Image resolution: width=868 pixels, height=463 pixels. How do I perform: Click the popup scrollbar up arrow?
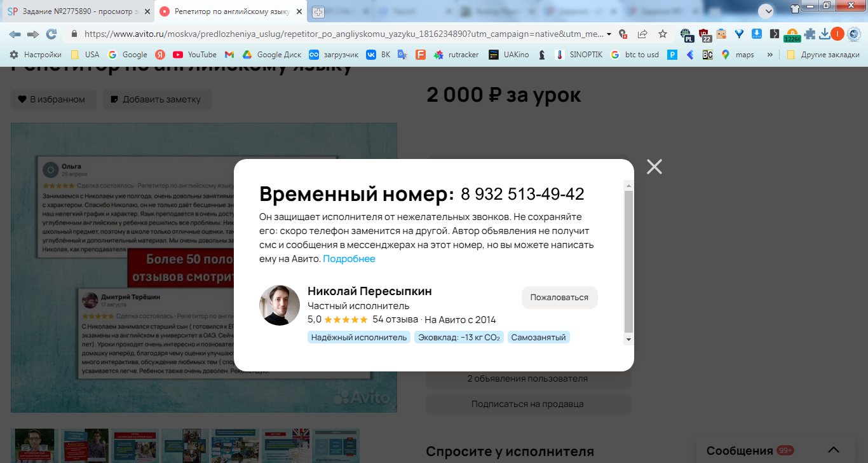pyautogui.click(x=628, y=186)
